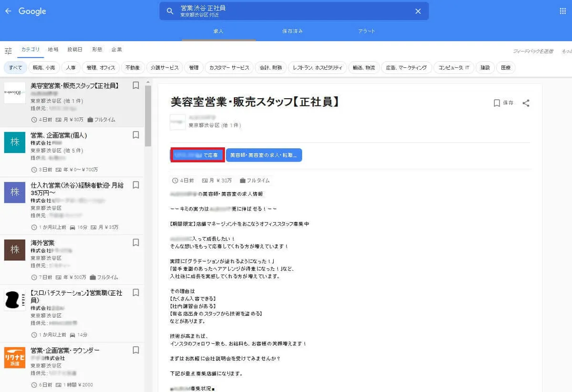Open the Google apps grid icon
This screenshot has height=392, width=572.
pyautogui.click(x=562, y=11)
